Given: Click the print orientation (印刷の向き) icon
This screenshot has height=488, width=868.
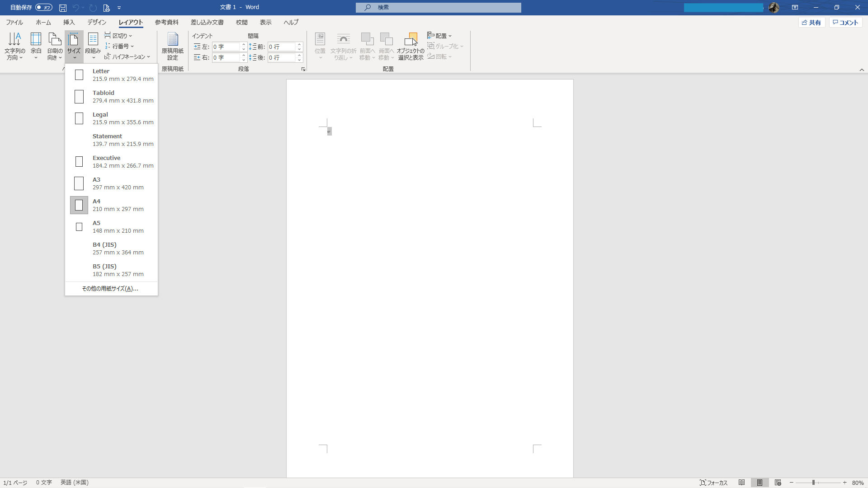Looking at the screenshot, I should click(55, 45).
